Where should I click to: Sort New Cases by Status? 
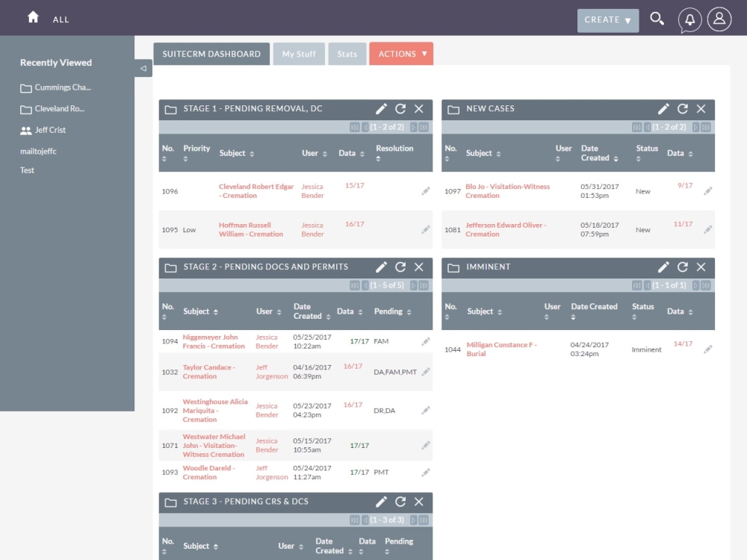646,153
